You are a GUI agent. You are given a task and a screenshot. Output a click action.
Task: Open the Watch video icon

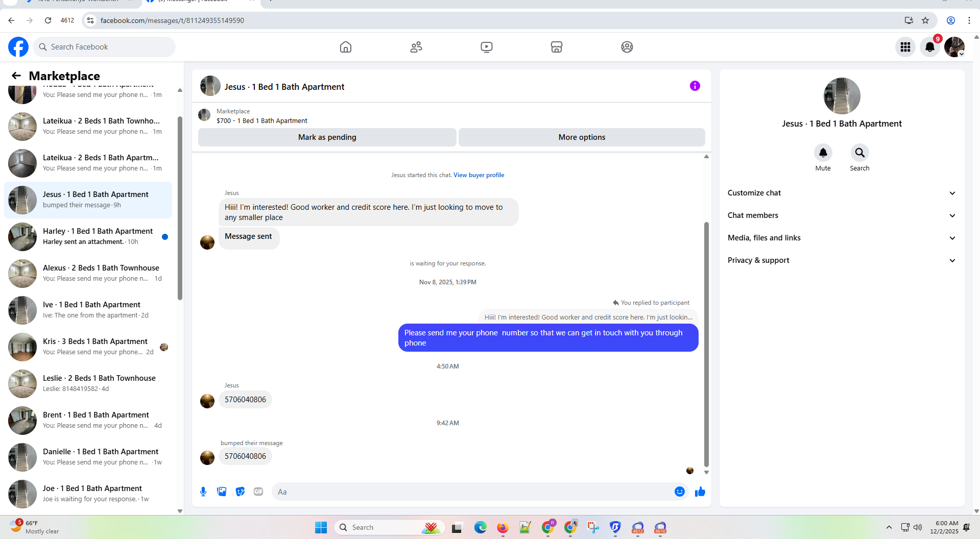coord(487,47)
